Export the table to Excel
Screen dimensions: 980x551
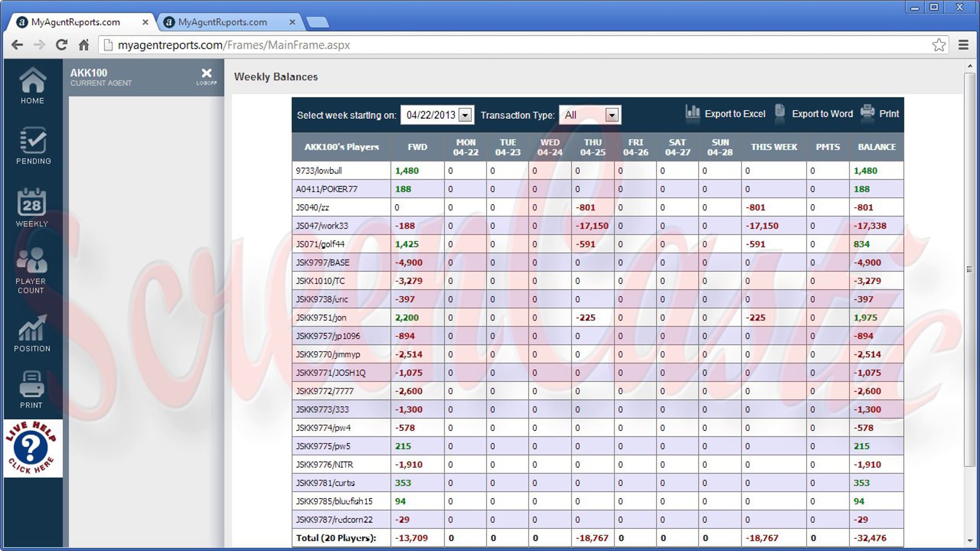[x=725, y=113]
